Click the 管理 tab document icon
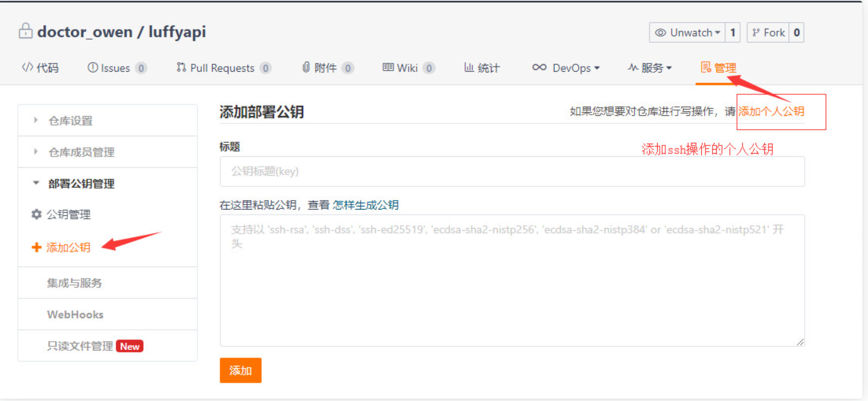Image resolution: width=868 pixels, height=401 pixels. [706, 68]
